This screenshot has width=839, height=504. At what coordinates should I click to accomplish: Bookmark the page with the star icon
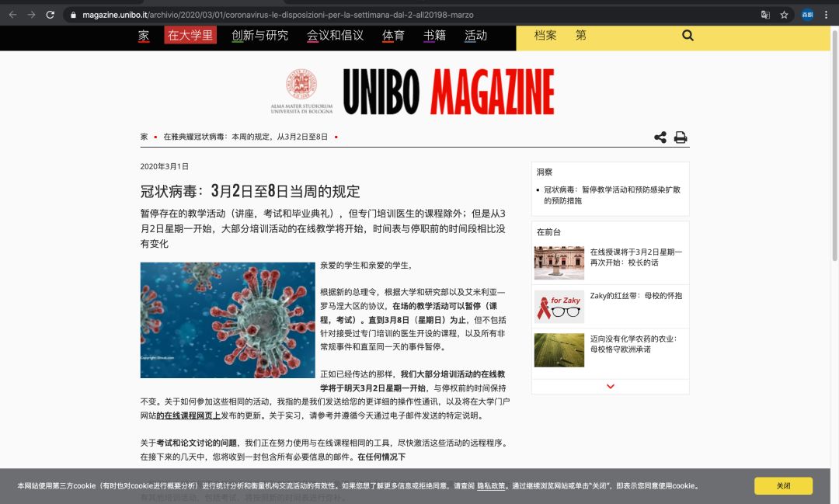(784, 15)
